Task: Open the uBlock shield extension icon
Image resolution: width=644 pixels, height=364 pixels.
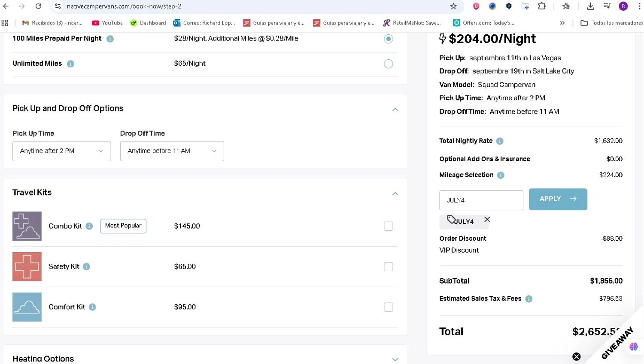Action: [476, 6]
